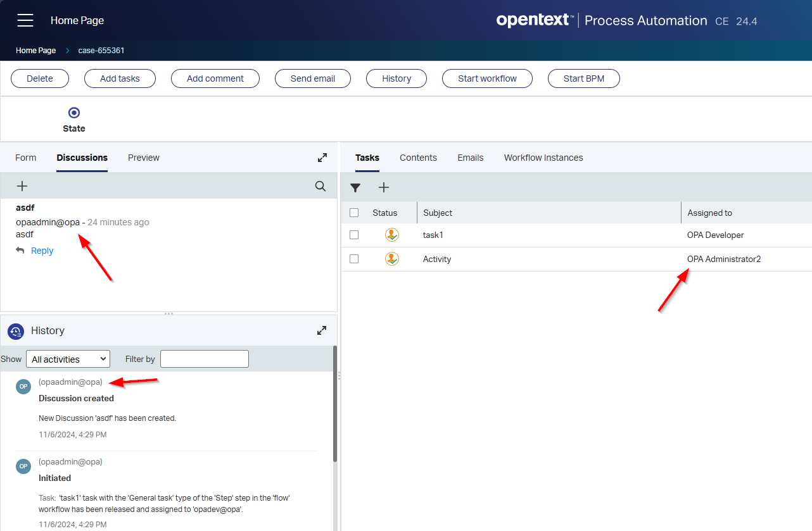
Task: Search discussions with the magnifier icon
Action: click(320, 186)
